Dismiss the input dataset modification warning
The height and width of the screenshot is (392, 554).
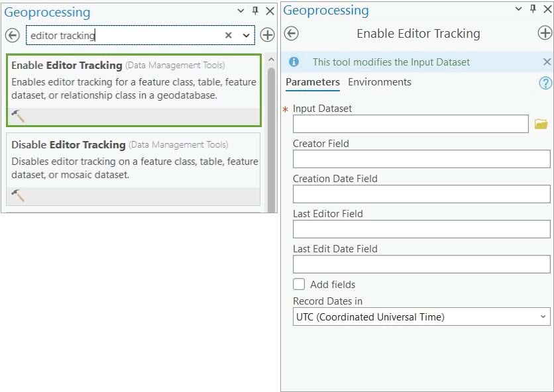click(x=547, y=61)
